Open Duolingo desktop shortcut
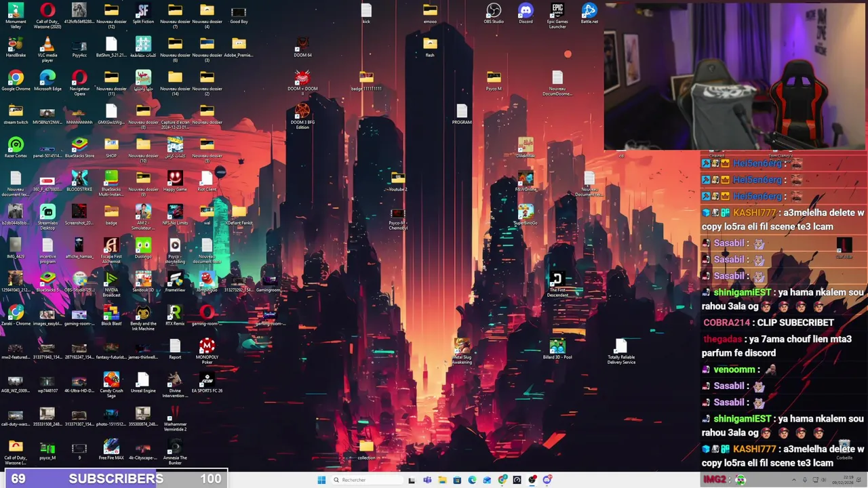Screen dimensions: 868x488 pos(143,248)
